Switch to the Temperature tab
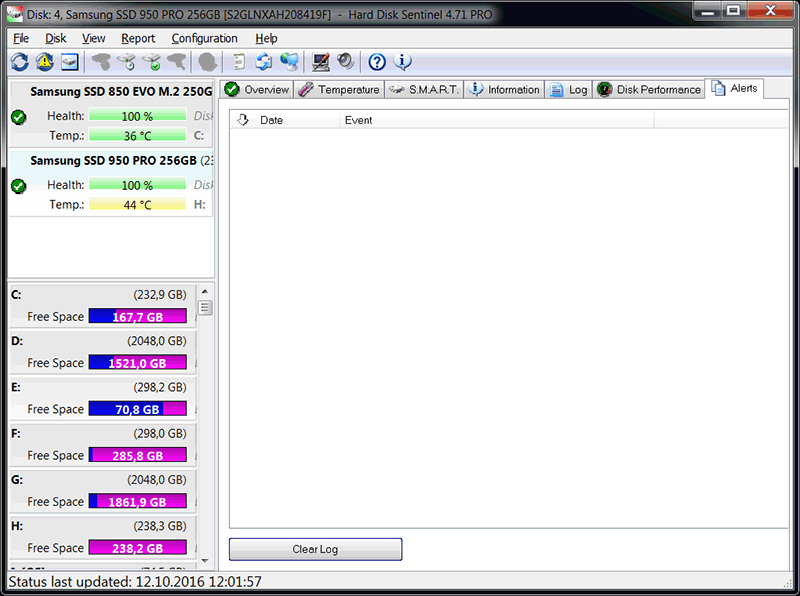The width and height of the screenshot is (800, 596). coord(339,89)
